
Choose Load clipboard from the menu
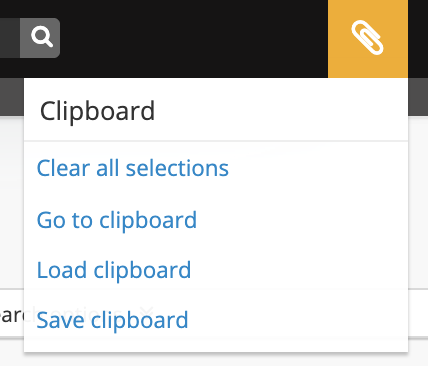114,270
